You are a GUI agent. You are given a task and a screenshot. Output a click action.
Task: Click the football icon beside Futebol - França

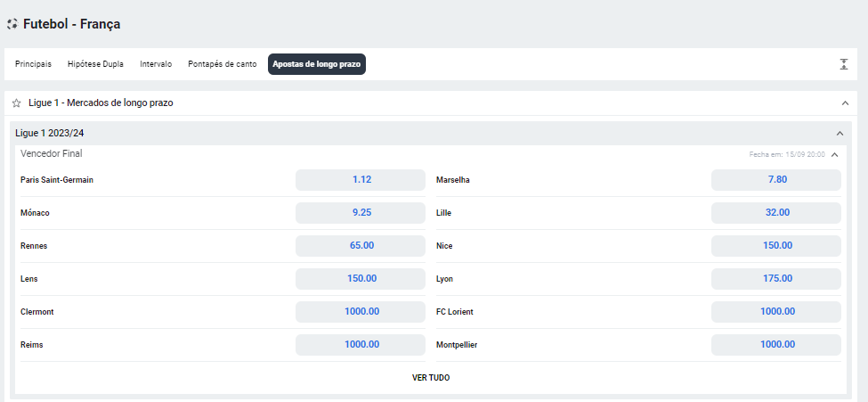point(12,24)
